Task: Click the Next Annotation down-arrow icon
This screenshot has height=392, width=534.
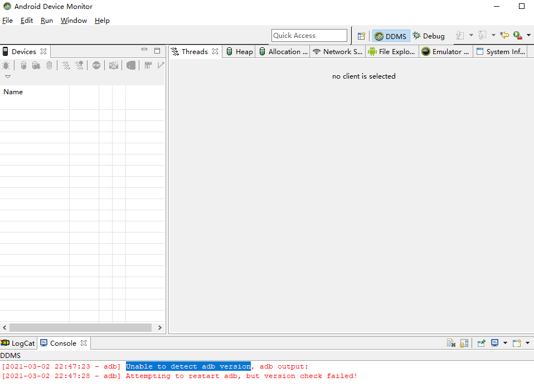Action: pos(460,36)
